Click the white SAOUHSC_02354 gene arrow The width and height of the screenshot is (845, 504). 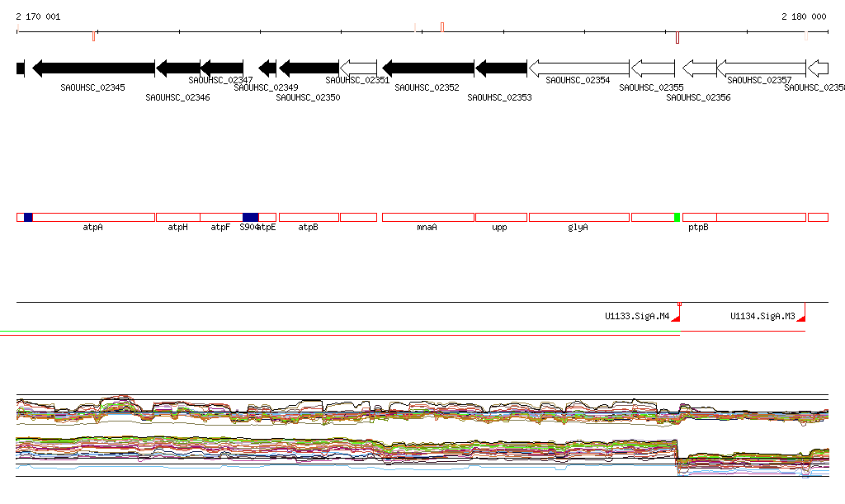point(578,68)
